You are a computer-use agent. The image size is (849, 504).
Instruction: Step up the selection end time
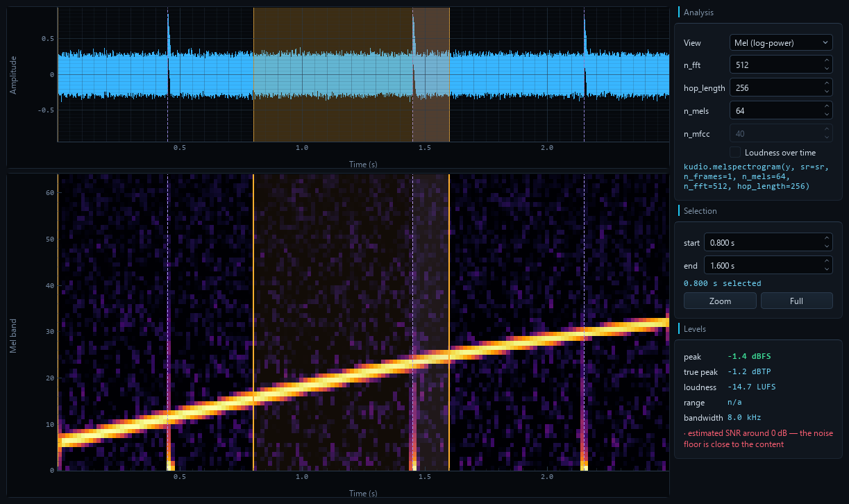click(826, 262)
